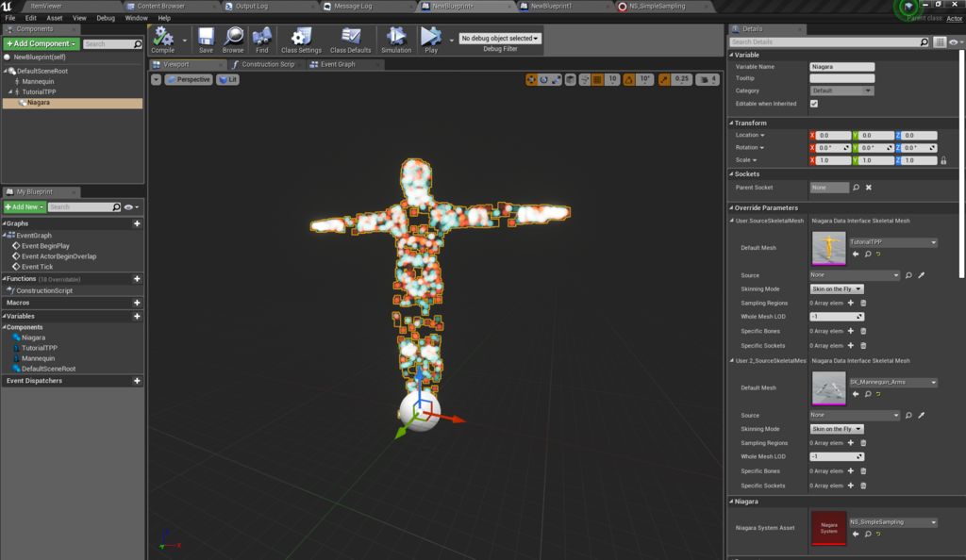Select the rotate gizmo mode icon
Viewport: 966px width, 560px height.
[x=543, y=79]
